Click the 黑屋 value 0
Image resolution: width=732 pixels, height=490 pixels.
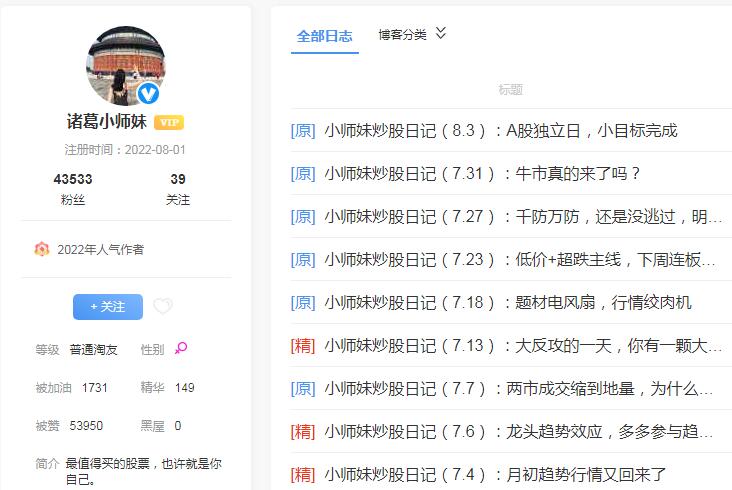[x=178, y=426]
